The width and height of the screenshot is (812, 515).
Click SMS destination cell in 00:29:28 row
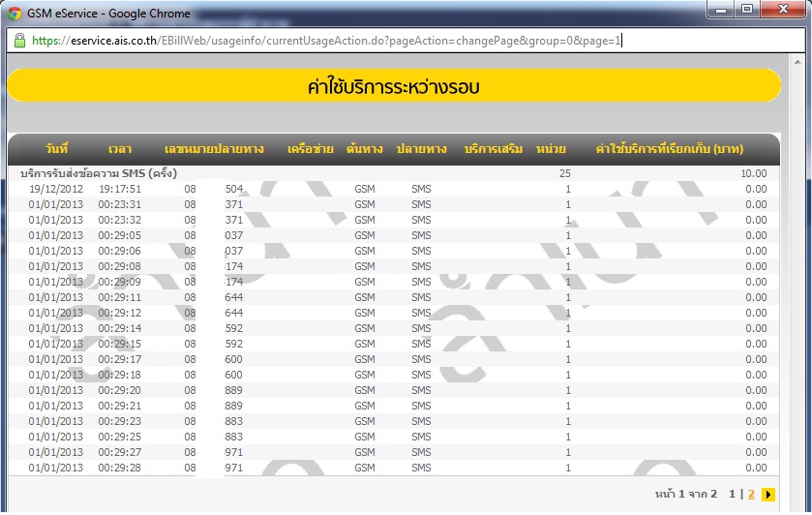click(421, 468)
